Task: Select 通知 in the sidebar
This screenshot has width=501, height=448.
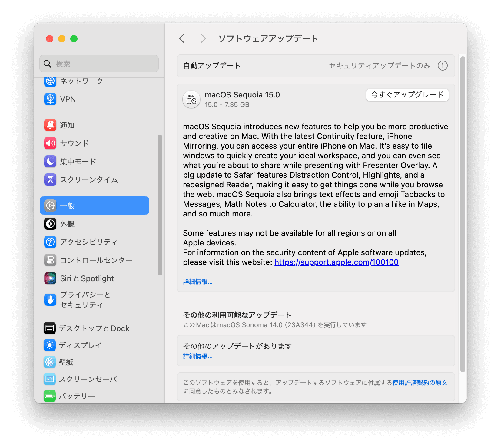Action: click(95, 125)
